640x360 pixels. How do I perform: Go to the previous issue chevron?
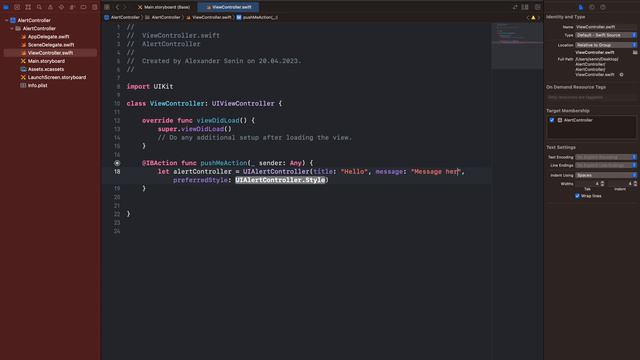[528, 18]
